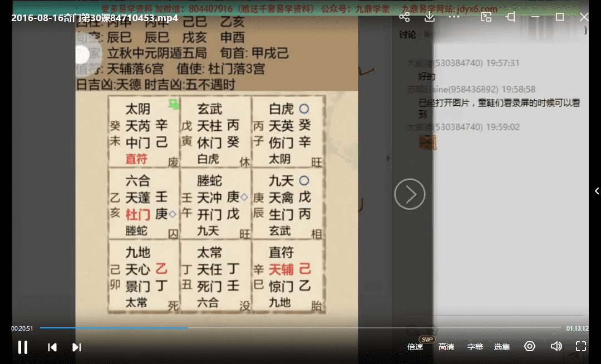The width and height of the screenshot is (601, 364).
Task: Open playback settings hexagon icon
Action: click(530, 346)
